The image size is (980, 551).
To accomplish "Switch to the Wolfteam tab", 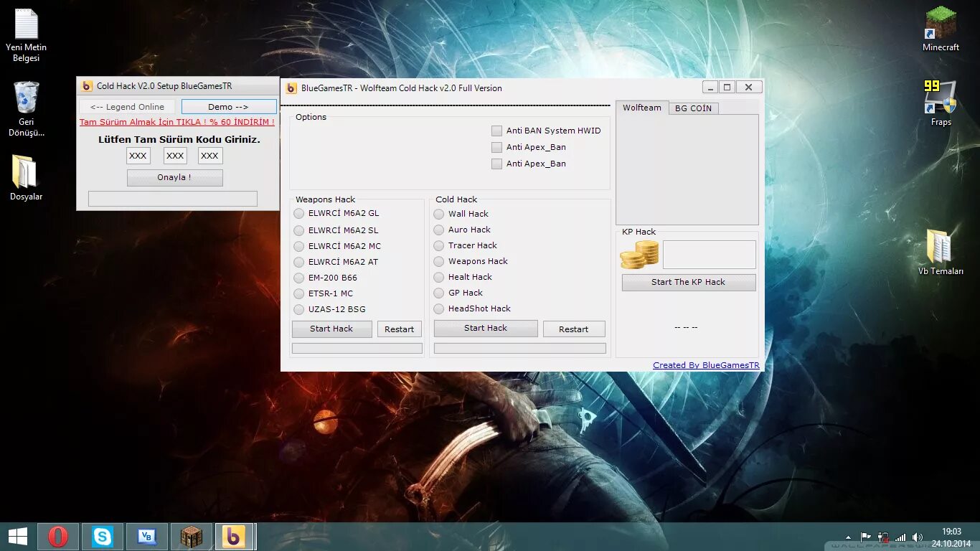I will pos(642,108).
